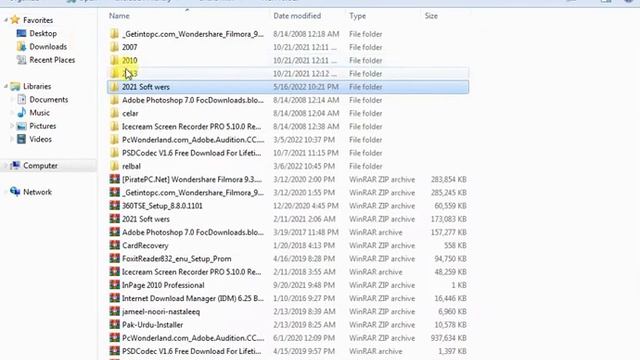Select the Videos library icon
Image resolution: width=640 pixels, height=360 pixels.
click(21, 139)
